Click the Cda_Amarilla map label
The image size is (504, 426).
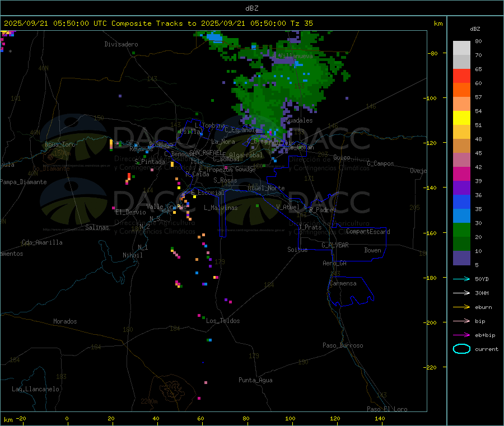(42, 242)
